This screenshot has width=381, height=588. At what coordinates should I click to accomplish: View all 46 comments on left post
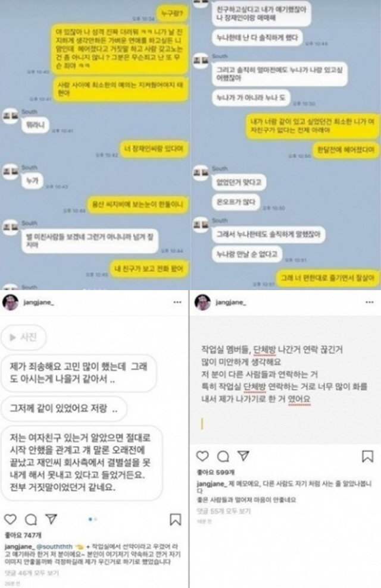coord(32,573)
